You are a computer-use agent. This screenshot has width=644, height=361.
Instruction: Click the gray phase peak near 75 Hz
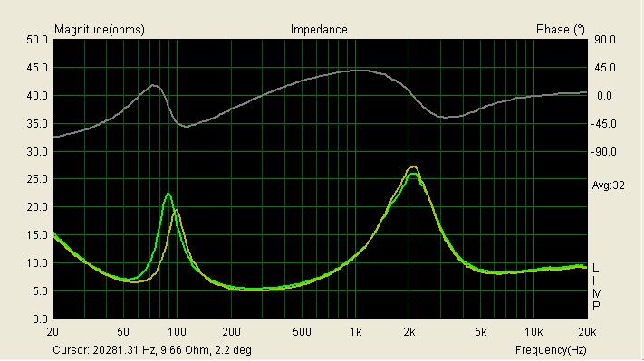(x=154, y=85)
